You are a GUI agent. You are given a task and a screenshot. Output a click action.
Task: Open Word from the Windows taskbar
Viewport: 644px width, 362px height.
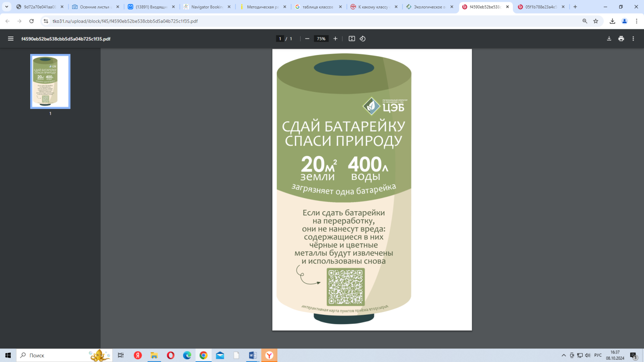[252, 355]
